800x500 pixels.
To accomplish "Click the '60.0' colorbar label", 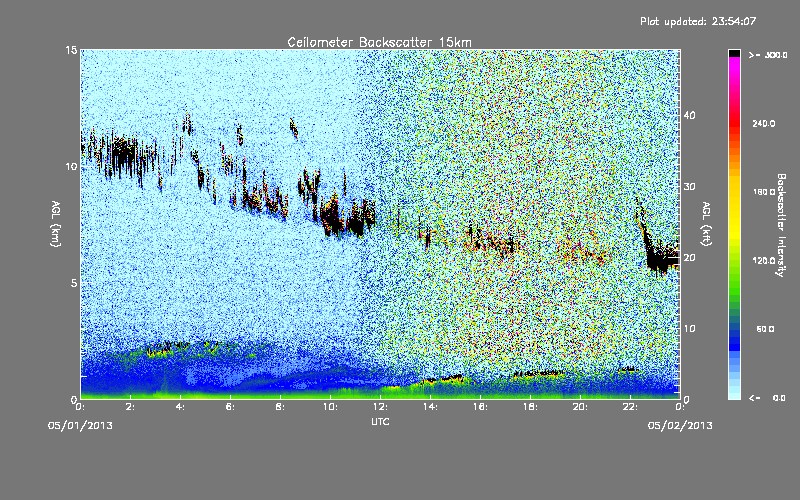I will [x=765, y=330].
